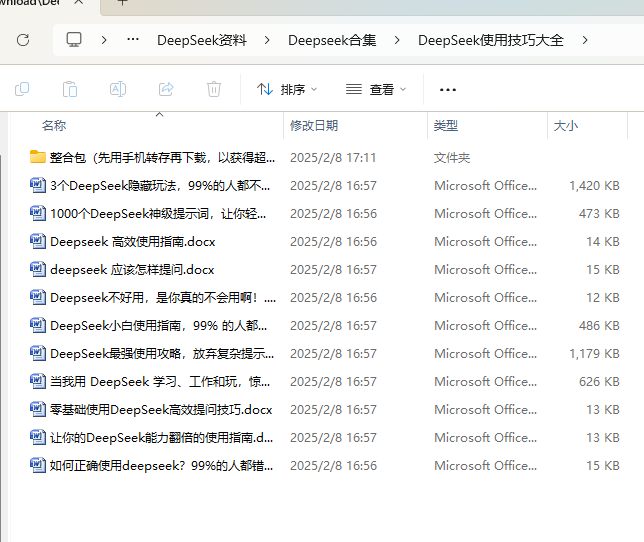
Task: Click the rename icon in toolbar
Action: click(118, 89)
